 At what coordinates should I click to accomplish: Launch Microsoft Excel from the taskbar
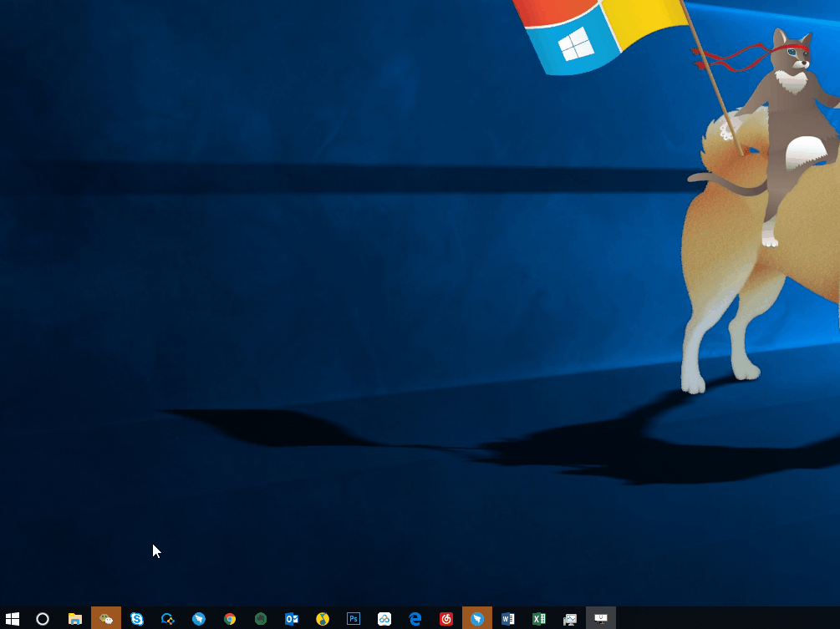(539, 619)
